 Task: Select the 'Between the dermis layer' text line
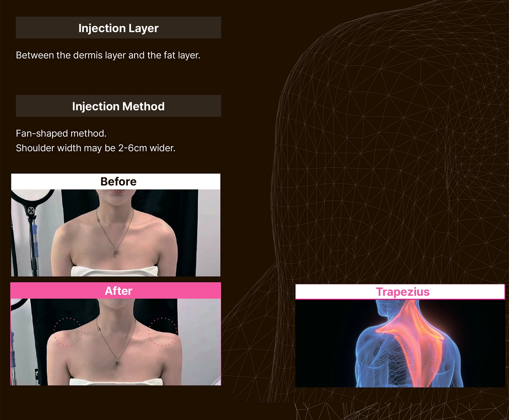(108, 55)
